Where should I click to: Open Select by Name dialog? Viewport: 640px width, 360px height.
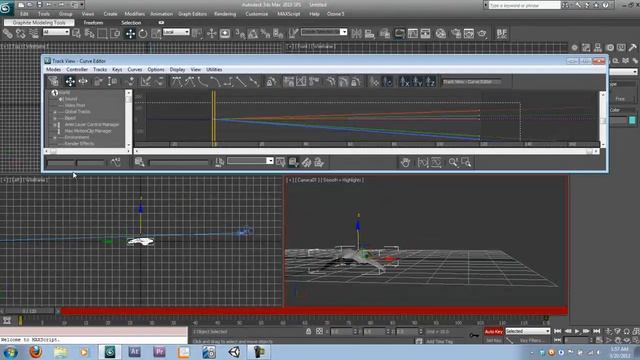point(89,33)
